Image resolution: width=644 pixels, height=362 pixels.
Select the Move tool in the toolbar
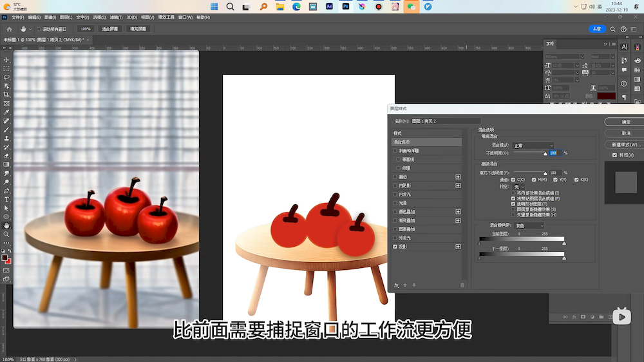point(6,59)
